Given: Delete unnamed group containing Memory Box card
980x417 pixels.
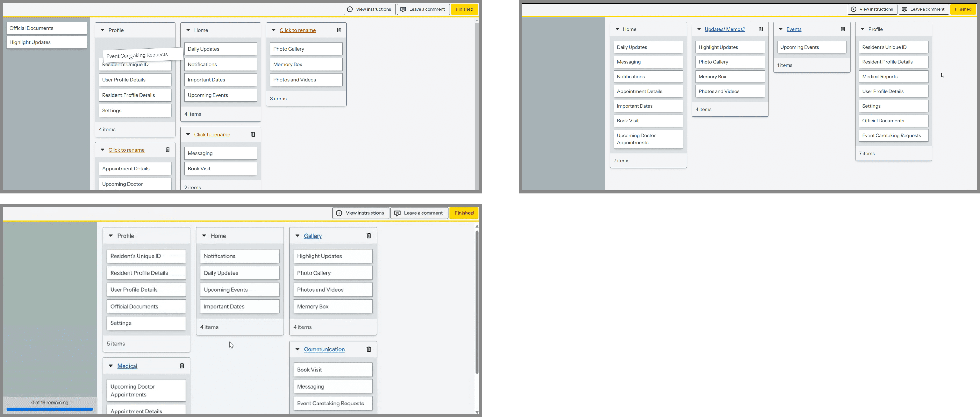Looking at the screenshot, I should coord(339,30).
